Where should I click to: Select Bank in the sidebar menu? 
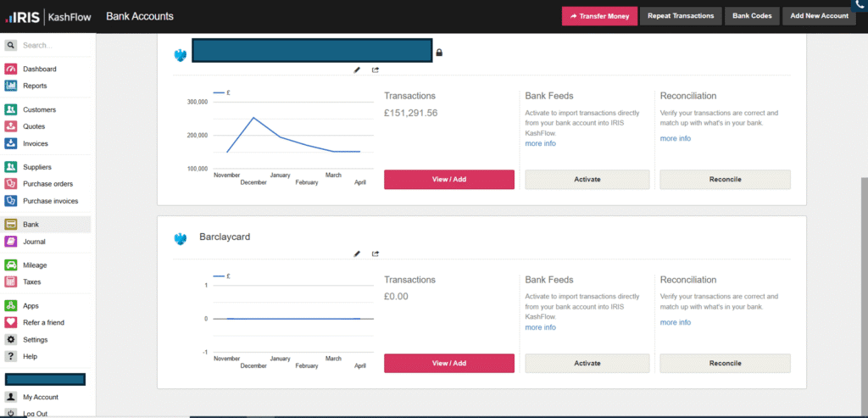pos(31,225)
